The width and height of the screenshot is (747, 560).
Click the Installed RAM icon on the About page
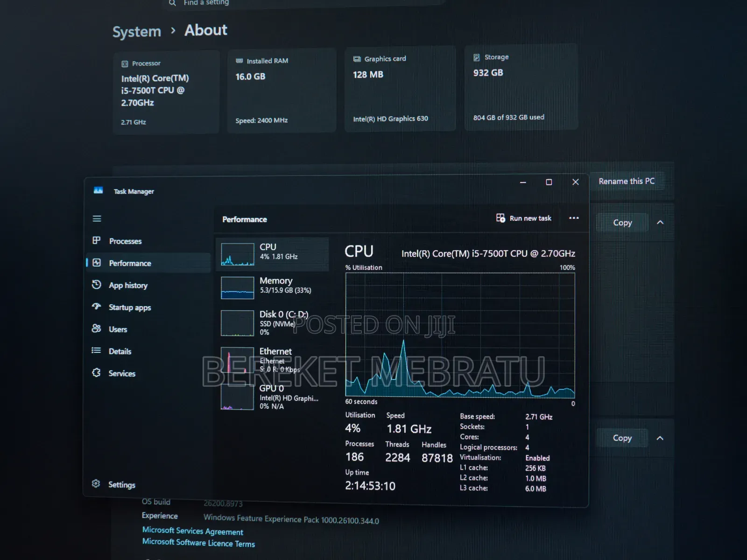click(x=240, y=61)
